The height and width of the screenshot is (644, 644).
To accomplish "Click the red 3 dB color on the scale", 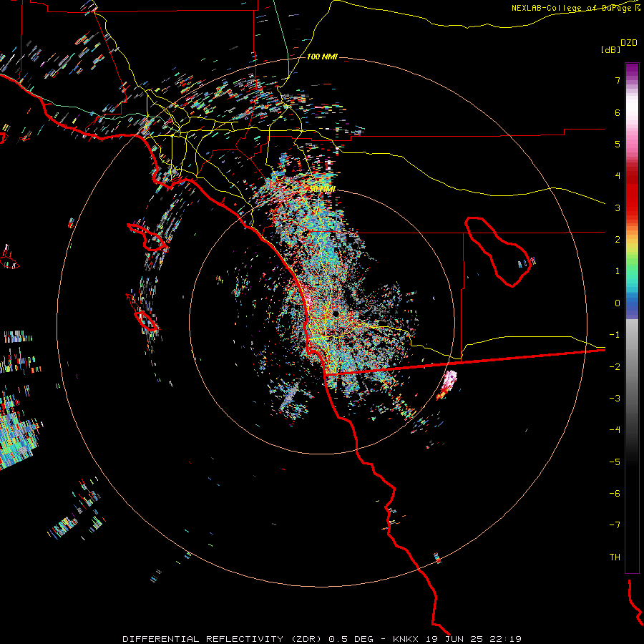I will point(632,208).
